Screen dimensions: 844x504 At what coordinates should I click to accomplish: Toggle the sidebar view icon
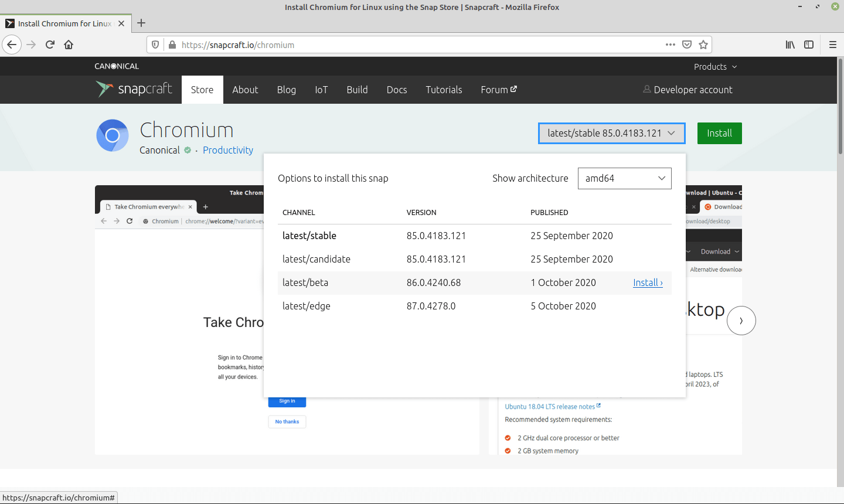pyautogui.click(x=809, y=45)
